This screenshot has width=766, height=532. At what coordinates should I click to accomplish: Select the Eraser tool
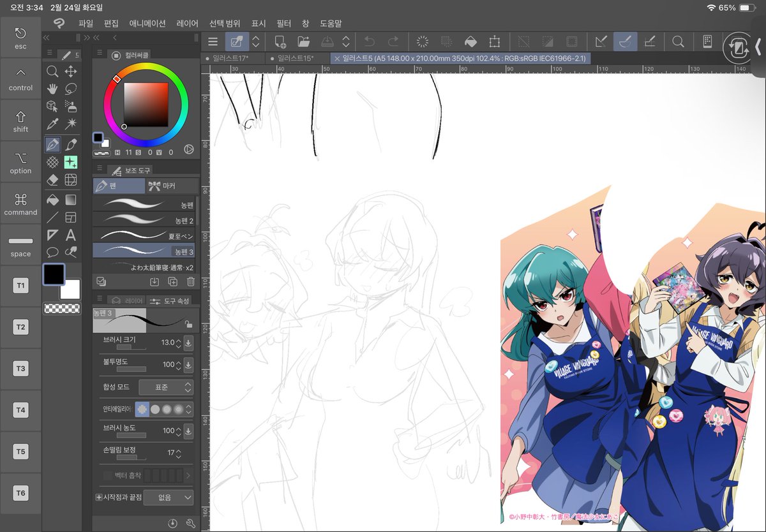tap(53, 181)
